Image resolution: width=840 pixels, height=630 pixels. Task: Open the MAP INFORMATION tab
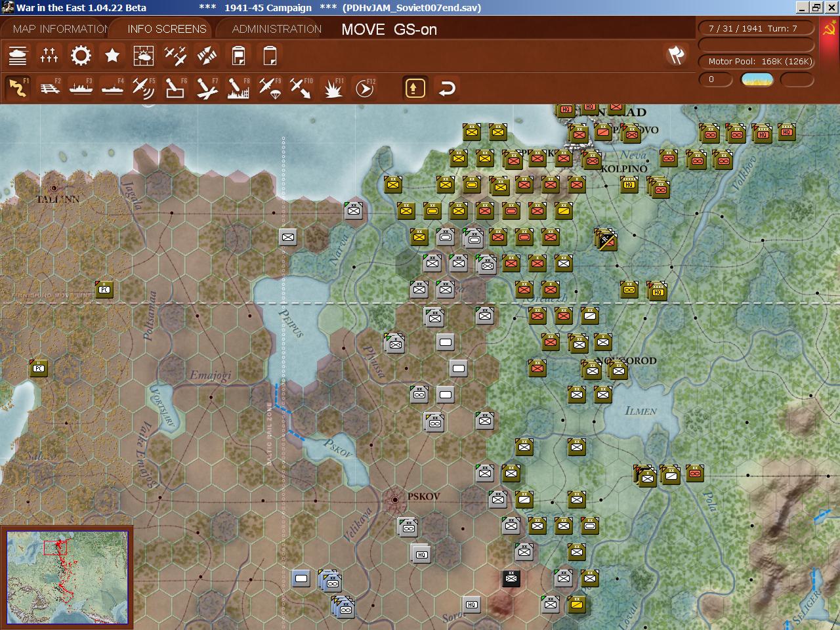click(x=60, y=29)
